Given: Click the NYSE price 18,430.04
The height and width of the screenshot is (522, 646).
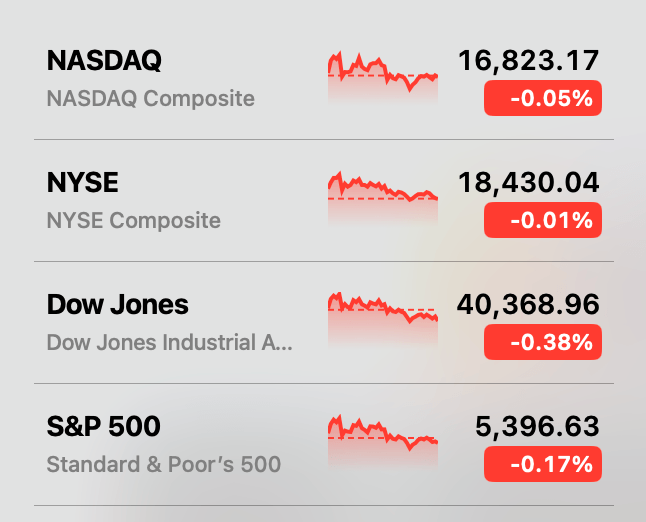Looking at the screenshot, I should (x=529, y=183).
